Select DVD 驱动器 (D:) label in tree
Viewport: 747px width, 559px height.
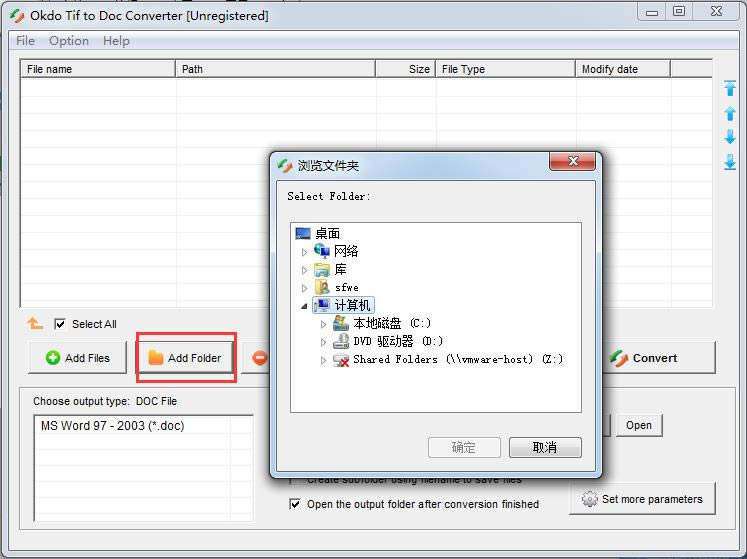click(x=398, y=341)
